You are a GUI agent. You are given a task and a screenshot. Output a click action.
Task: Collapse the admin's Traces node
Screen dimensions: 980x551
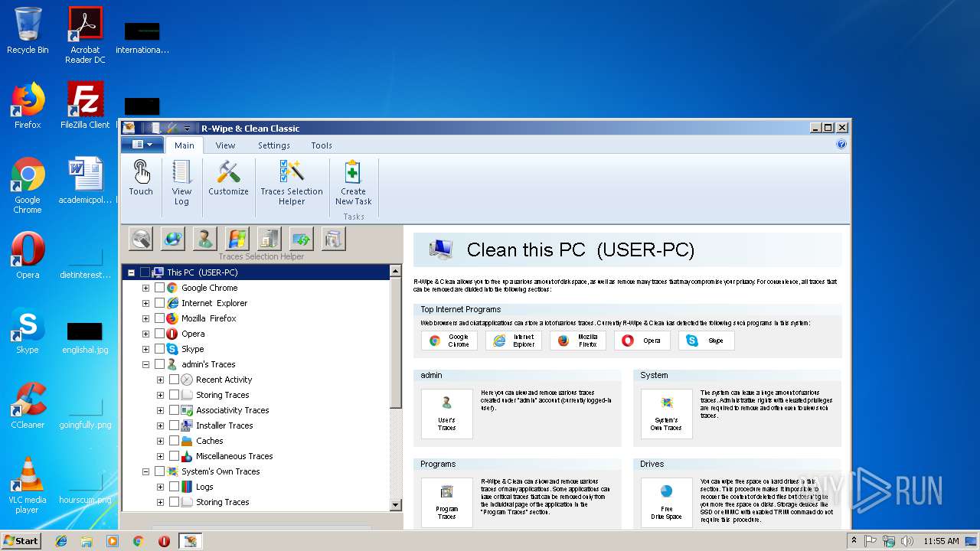coord(145,364)
